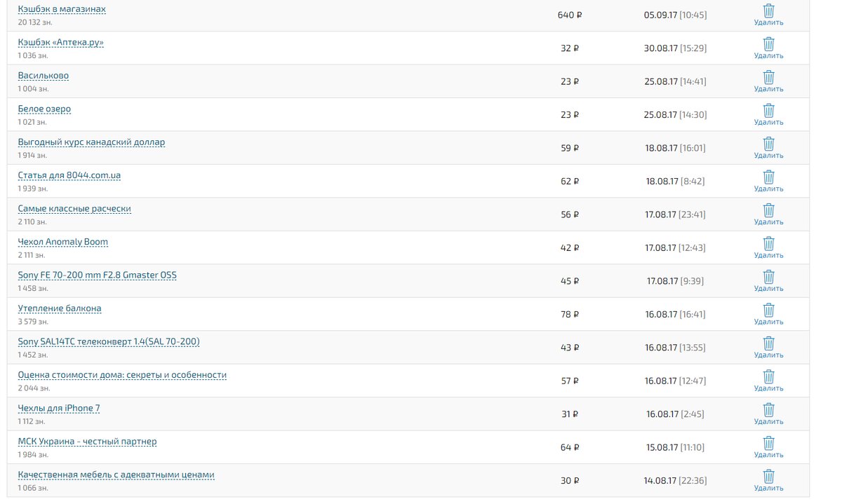Click trash icon for 'Кэшбэк «Аптека.ру»'
The image size is (842, 504).
coord(768,43)
